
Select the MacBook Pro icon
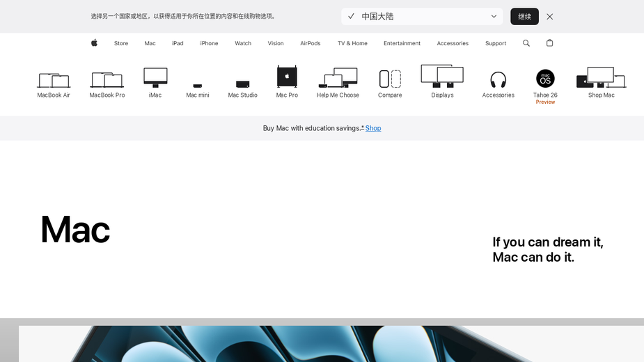(x=107, y=80)
